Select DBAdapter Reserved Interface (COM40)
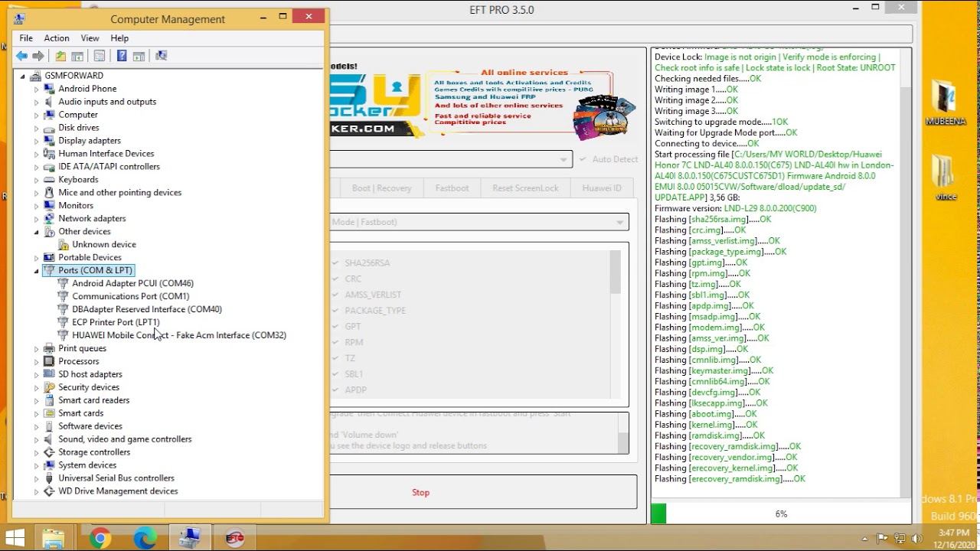The height and width of the screenshot is (551, 980). [x=147, y=310]
